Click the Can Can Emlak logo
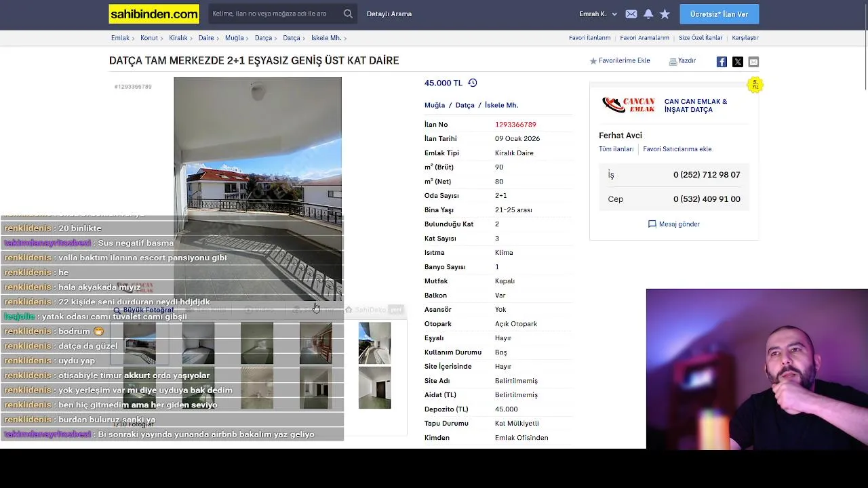 628,105
